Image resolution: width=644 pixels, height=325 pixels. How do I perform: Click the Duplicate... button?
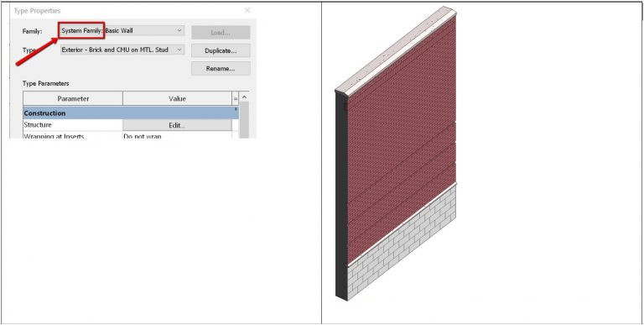221,50
